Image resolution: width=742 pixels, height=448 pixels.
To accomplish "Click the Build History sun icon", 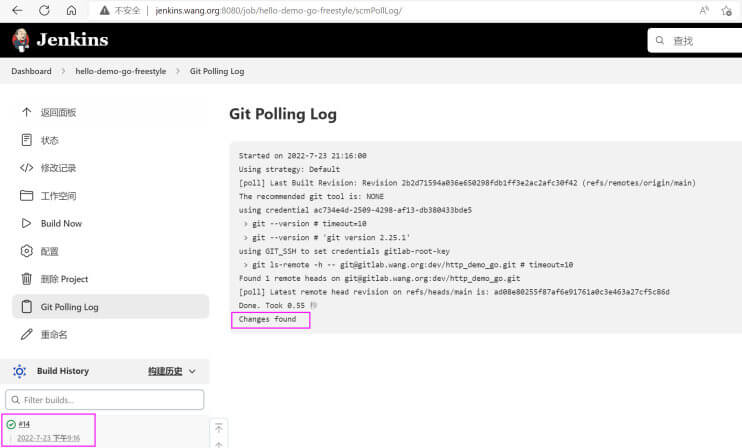I will [19, 371].
